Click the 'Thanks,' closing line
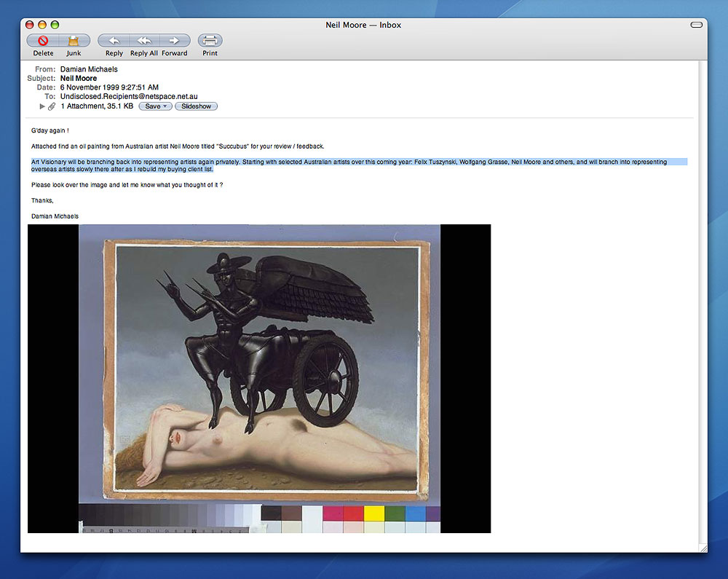The width and height of the screenshot is (728, 579). (x=42, y=200)
